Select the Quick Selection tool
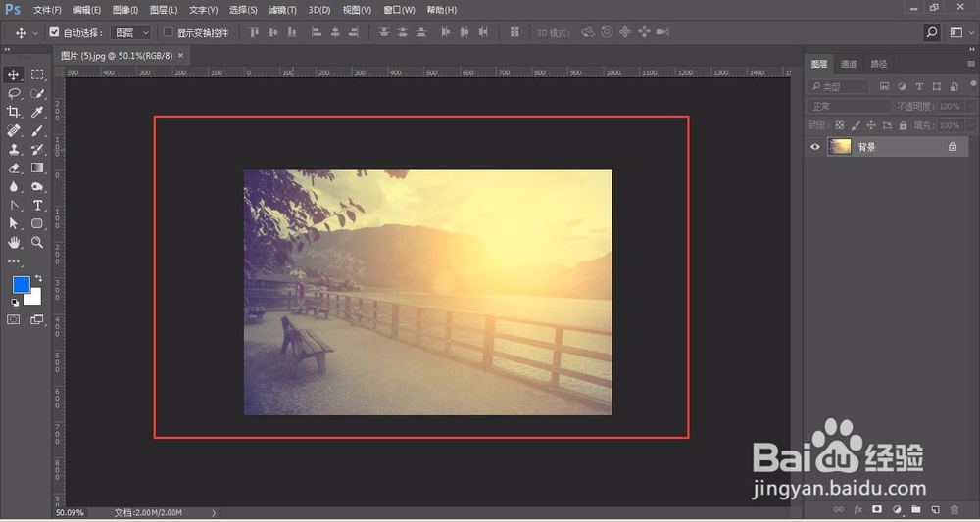The width and height of the screenshot is (980, 522). (37, 94)
